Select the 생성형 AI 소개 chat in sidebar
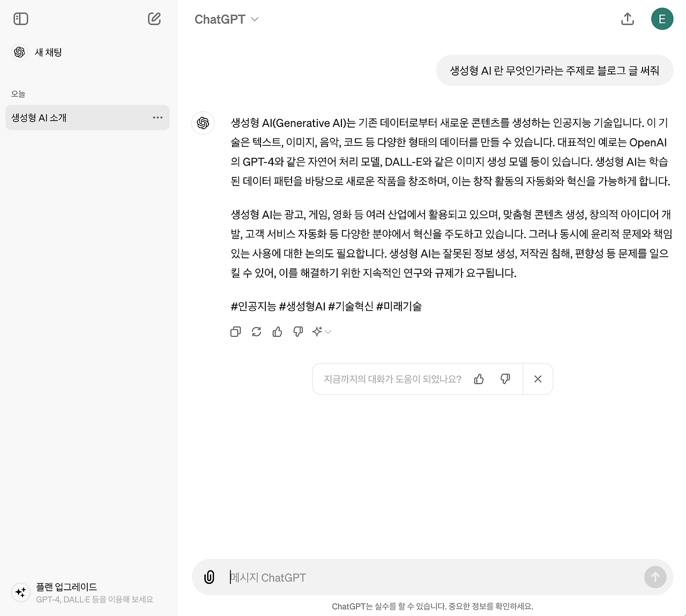The width and height of the screenshot is (686, 616). click(87, 117)
